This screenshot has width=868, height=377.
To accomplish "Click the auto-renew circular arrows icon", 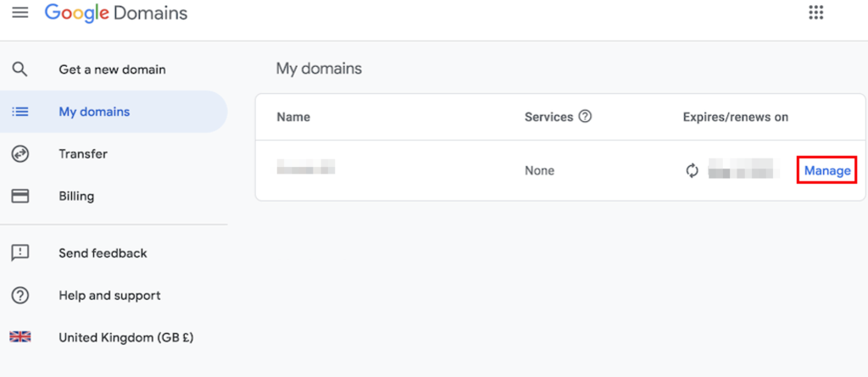I will pos(693,170).
